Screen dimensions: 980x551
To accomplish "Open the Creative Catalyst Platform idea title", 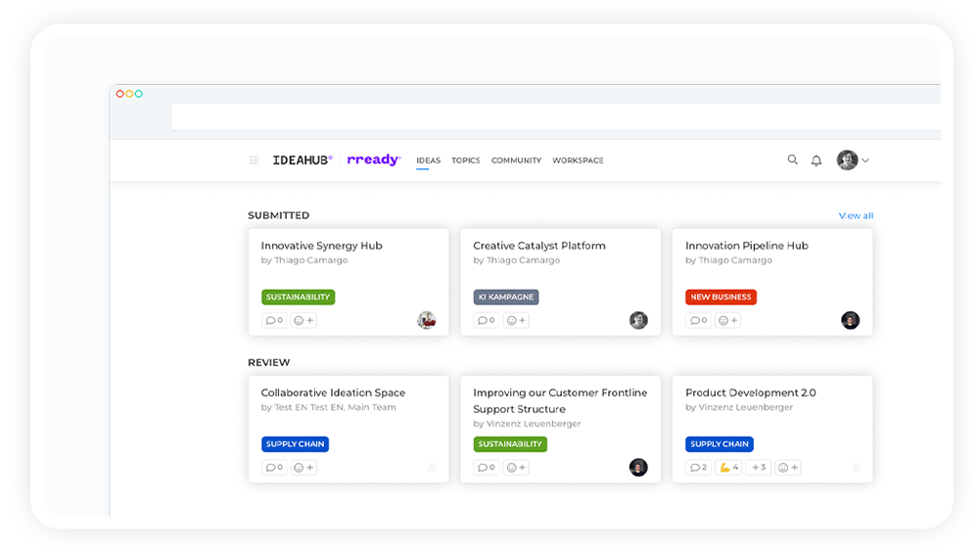I will coord(539,246).
